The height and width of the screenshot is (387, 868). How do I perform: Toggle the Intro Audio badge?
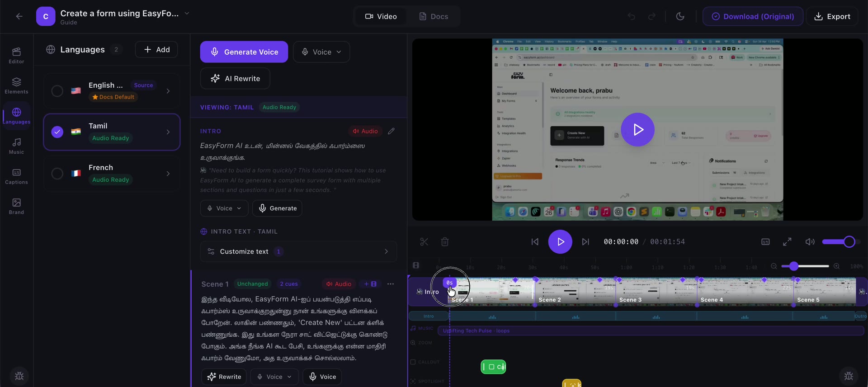coord(365,131)
